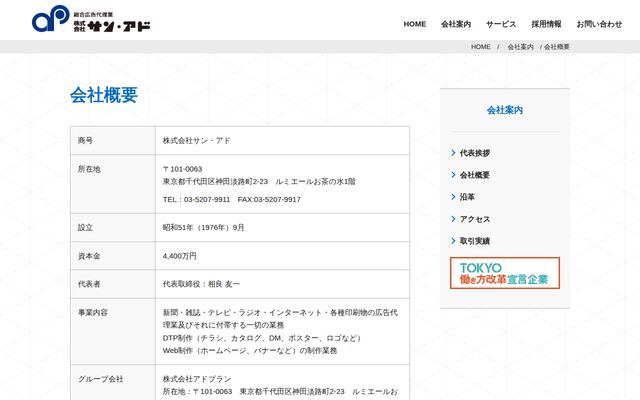Viewport: 640px width, 400px height.
Task: Click the chevron beside 沿革
Action: pos(453,197)
